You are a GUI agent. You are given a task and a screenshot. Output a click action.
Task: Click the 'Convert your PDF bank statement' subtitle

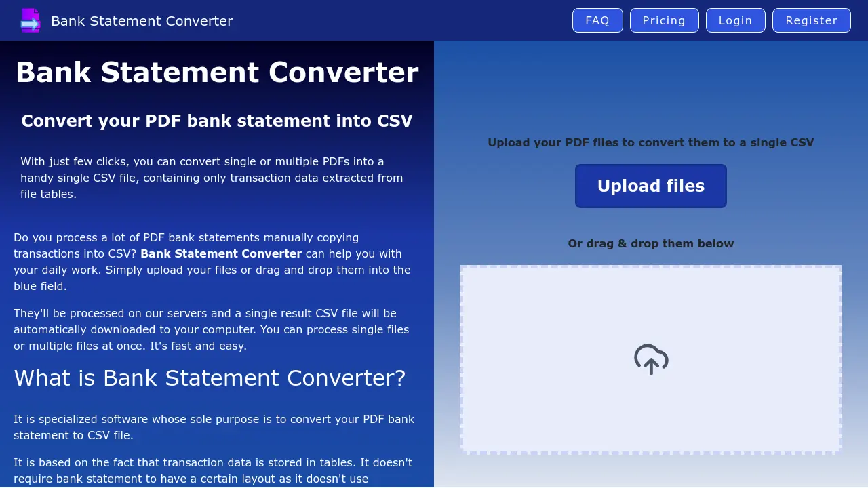[x=217, y=121]
